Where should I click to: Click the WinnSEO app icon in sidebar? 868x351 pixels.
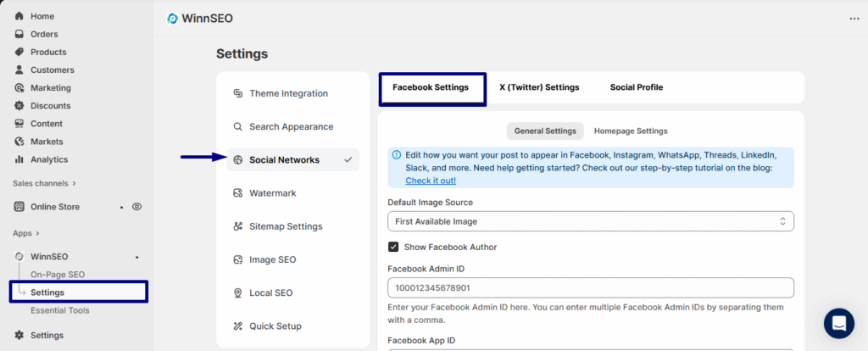coord(19,256)
